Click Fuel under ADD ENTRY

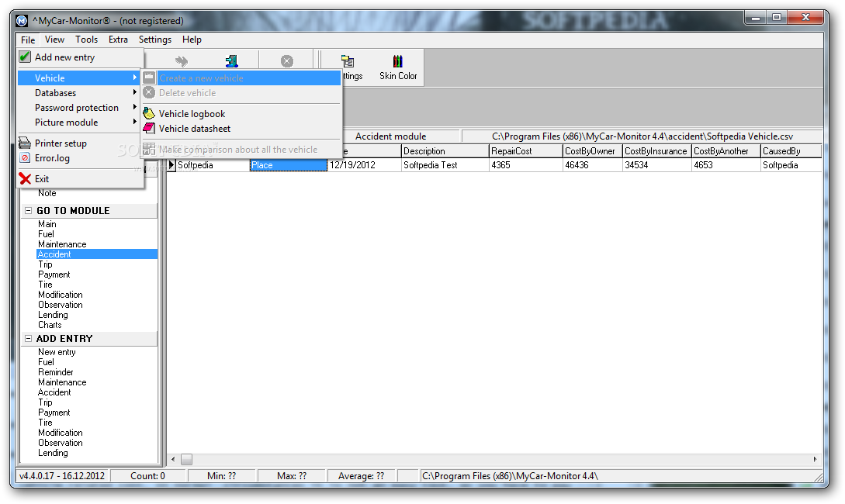[46, 362]
